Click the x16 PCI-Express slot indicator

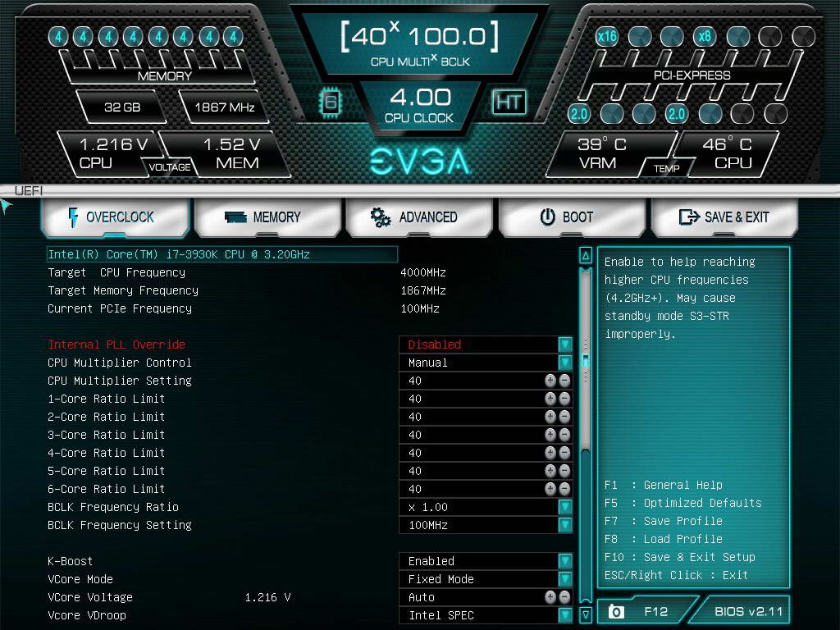click(606, 36)
